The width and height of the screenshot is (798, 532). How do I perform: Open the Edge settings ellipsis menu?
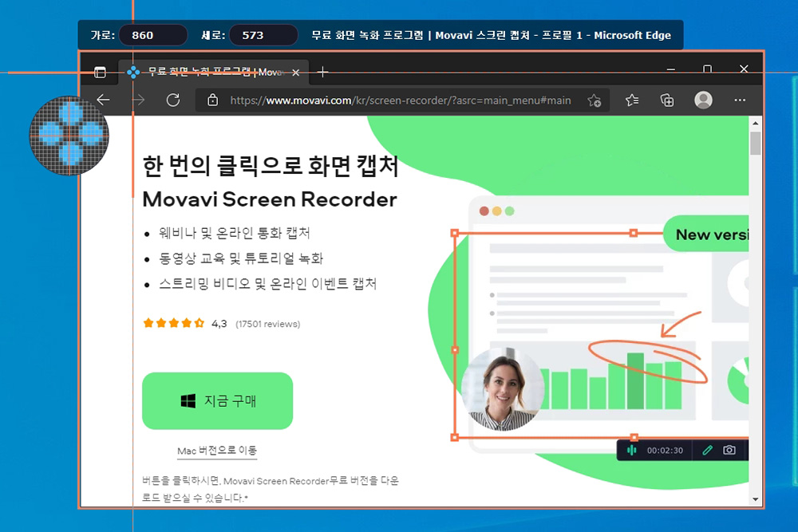pyautogui.click(x=740, y=100)
